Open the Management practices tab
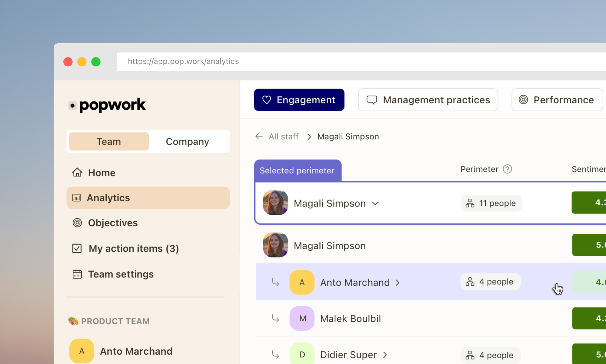 pos(428,100)
